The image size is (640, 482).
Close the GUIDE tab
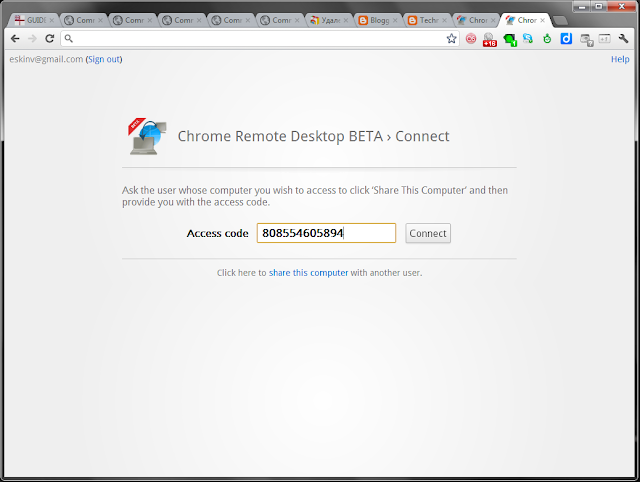pyautogui.click(x=51, y=20)
